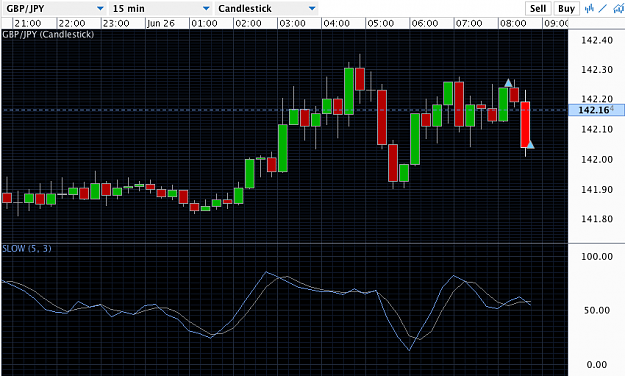Open the chart indicators bar icon
The height and width of the screenshot is (376, 625).
pos(589,8)
